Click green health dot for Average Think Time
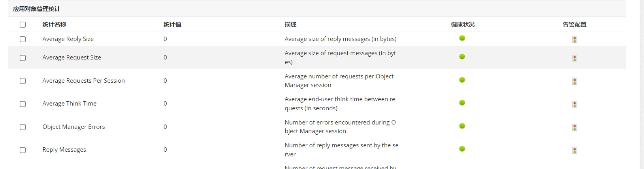Screen dimensions: 644x169 [462, 103]
